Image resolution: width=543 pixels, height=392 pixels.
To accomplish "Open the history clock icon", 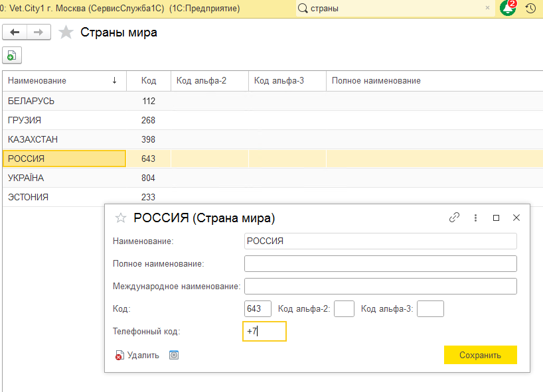I will click(x=530, y=9).
